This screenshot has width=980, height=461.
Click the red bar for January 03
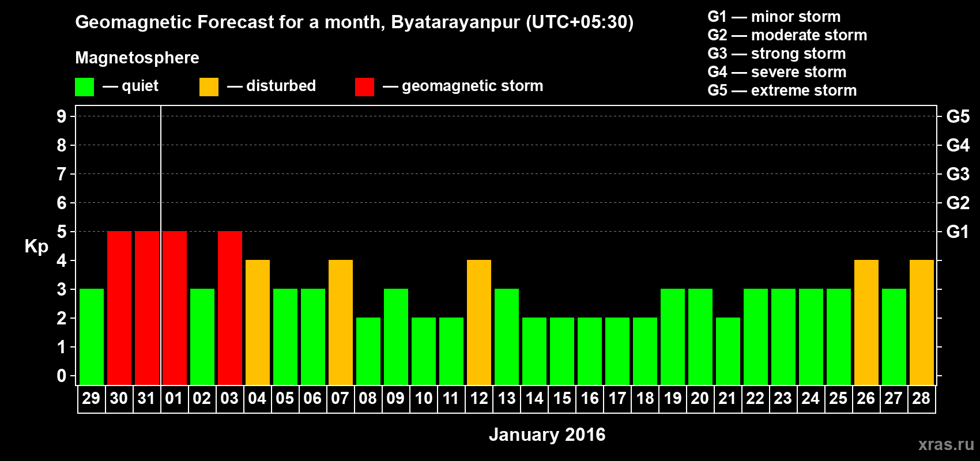click(230, 308)
